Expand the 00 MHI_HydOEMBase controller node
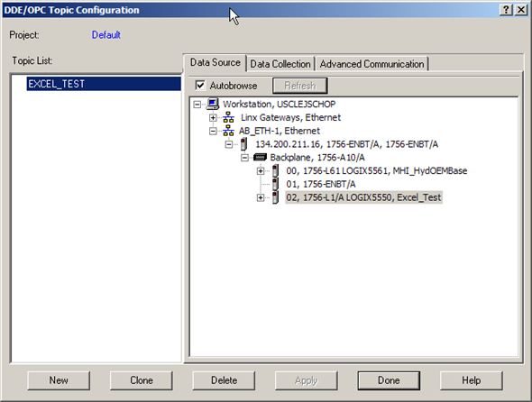The width and height of the screenshot is (532, 402). pos(261,171)
